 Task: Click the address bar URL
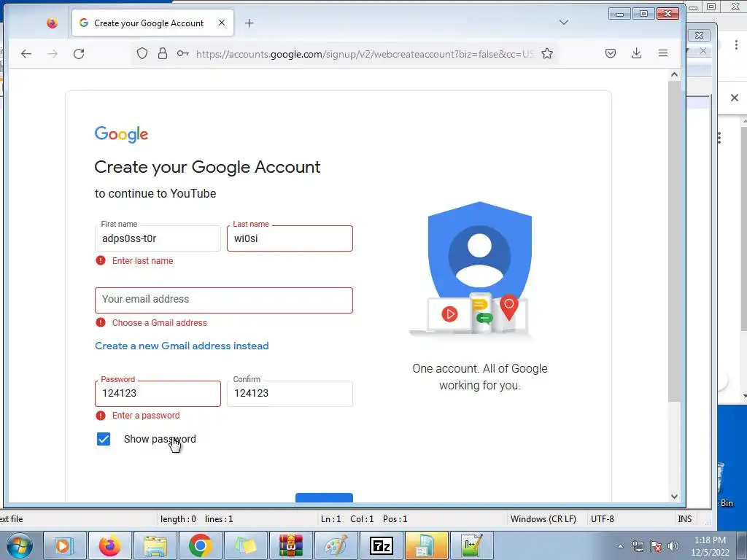[x=365, y=54]
